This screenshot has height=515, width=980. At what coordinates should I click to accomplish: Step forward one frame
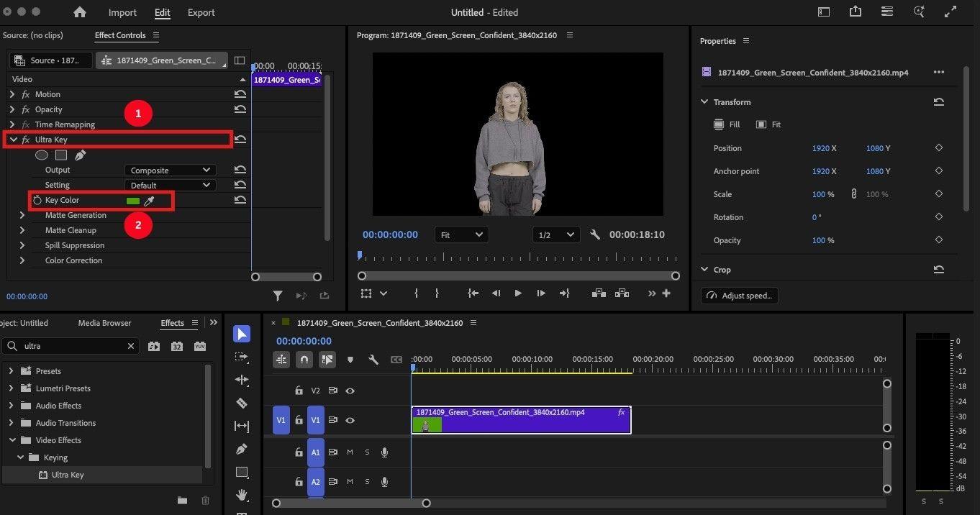point(541,293)
